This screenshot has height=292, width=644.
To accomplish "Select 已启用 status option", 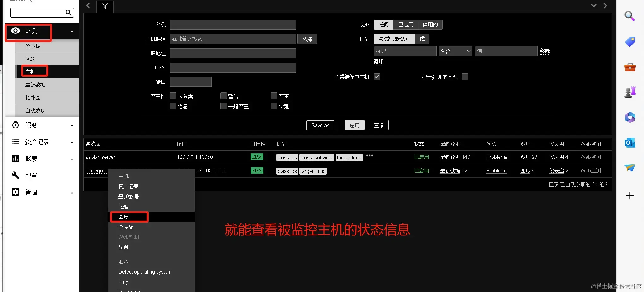I will point(406,25).
